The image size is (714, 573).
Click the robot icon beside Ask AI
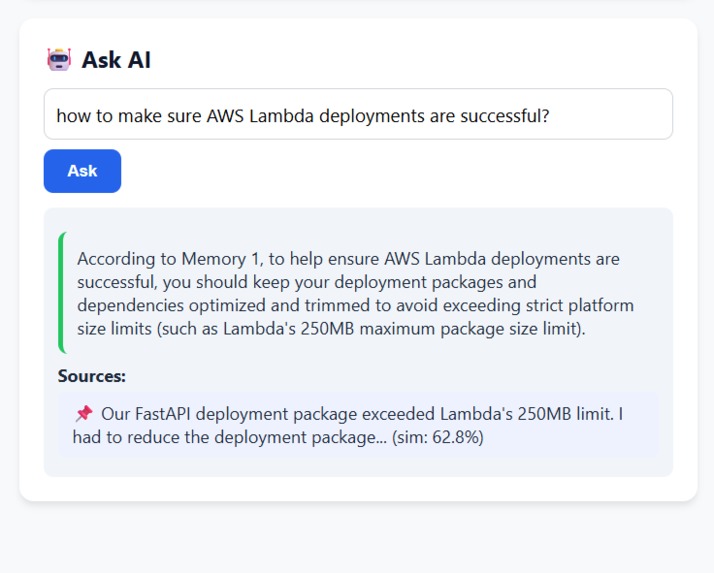(x=59, y=60)
